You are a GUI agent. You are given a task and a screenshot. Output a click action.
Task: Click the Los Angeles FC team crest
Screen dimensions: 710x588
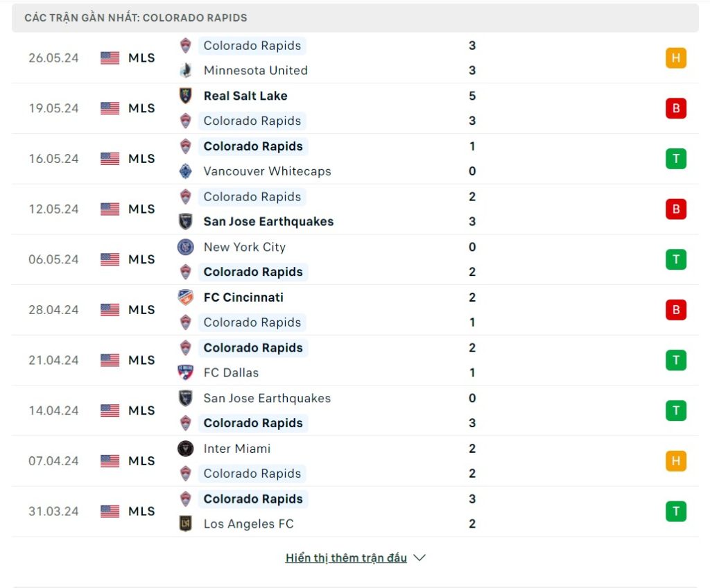tap(185, 524)
